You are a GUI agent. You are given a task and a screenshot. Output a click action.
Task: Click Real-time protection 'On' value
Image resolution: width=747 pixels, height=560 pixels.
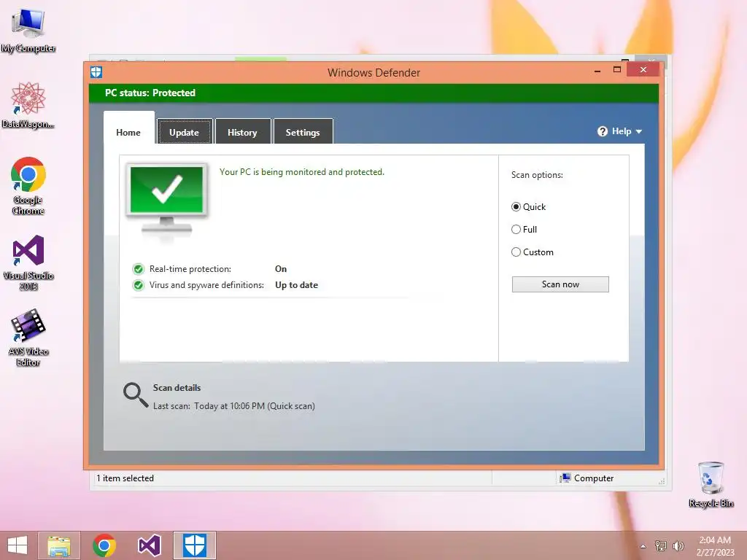[x=281, y=269]
